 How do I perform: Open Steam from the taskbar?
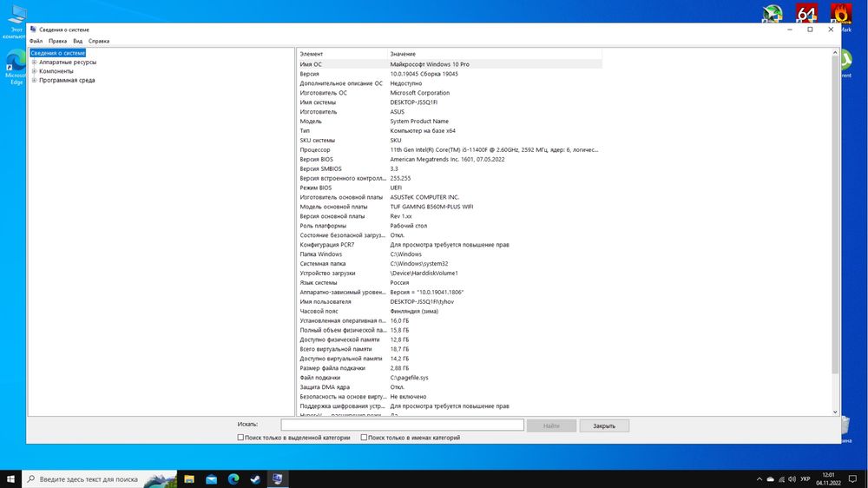pos(255,479)
